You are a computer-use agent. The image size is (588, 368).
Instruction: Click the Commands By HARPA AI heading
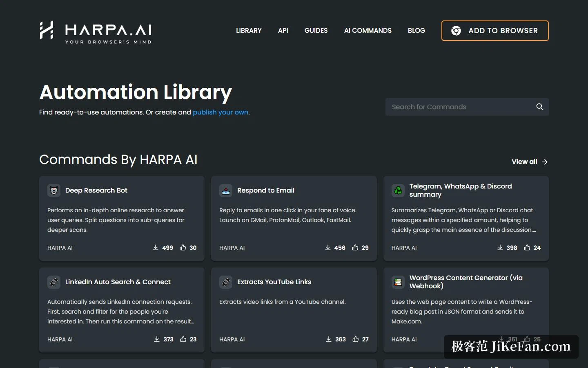pos(118,159)
